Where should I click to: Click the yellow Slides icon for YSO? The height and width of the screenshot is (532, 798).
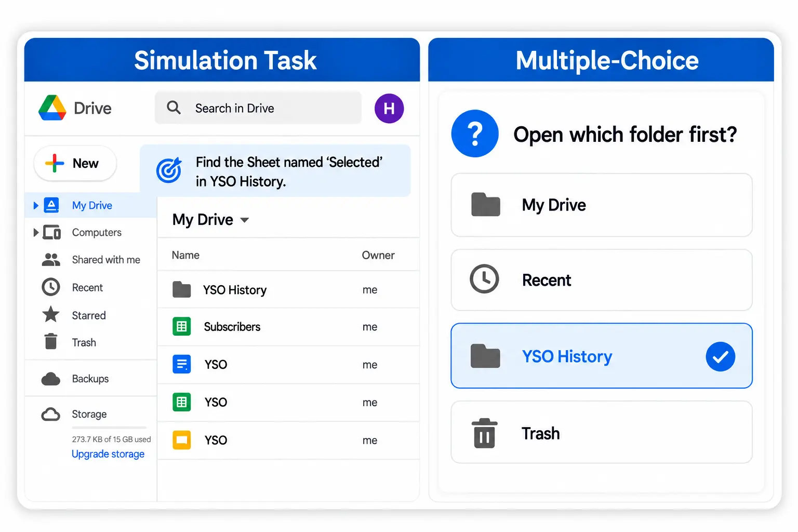[x=182, y=440]
